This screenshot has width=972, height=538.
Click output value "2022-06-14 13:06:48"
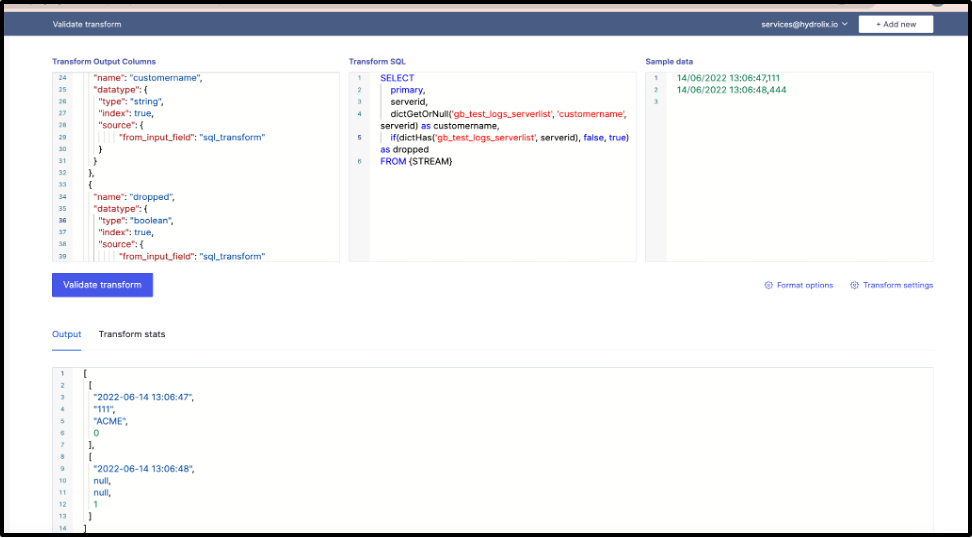pos(144,469)
